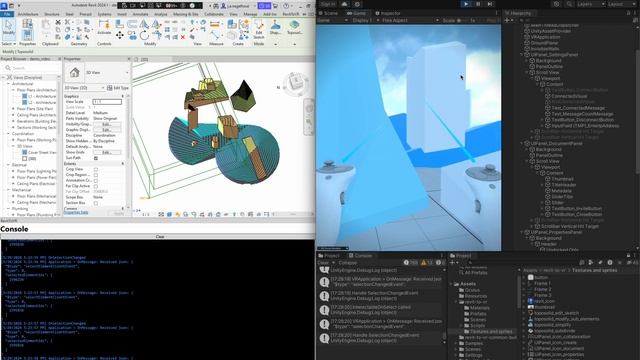This screenshot has height=360, width=640.
Task: Click the Mirror tool icon in Revit Modify panel
Action: (x=144, y=25)
